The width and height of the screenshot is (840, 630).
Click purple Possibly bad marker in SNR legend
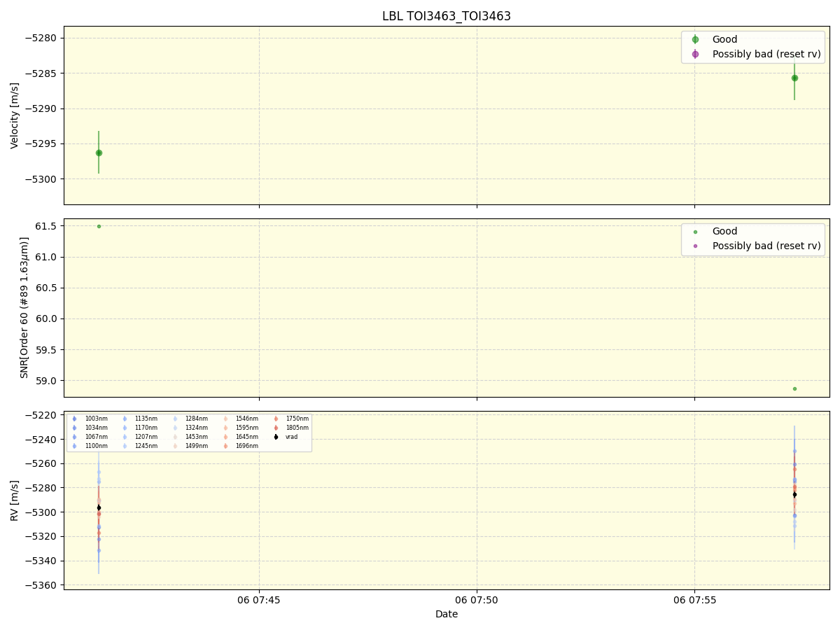[695, 246]
